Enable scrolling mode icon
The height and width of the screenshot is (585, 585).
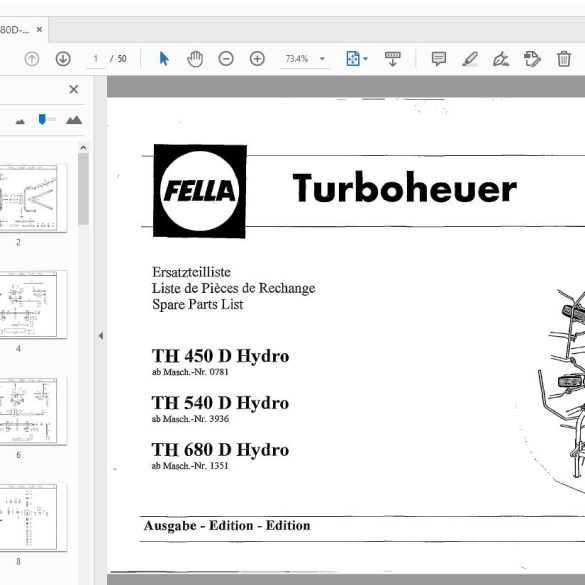(x=392, y=59)
